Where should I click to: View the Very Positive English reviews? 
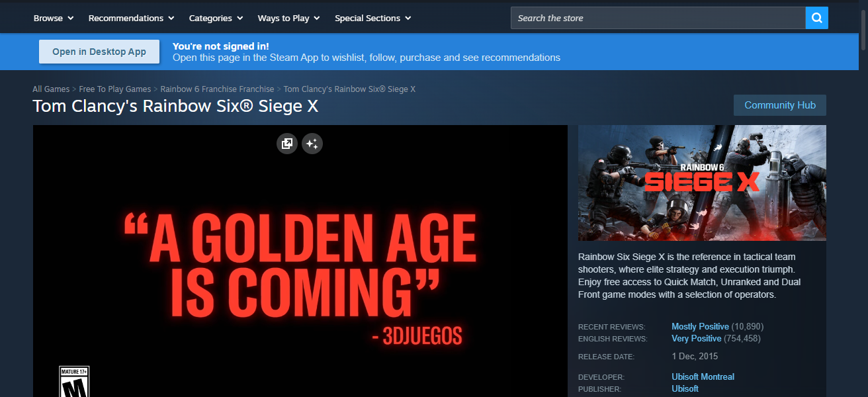point(696,338)
